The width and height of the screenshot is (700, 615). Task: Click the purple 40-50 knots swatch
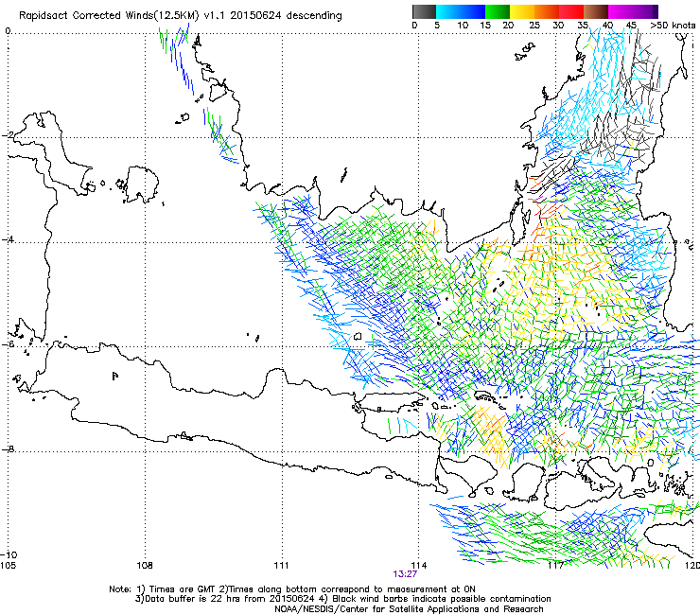tap(633, 11)
